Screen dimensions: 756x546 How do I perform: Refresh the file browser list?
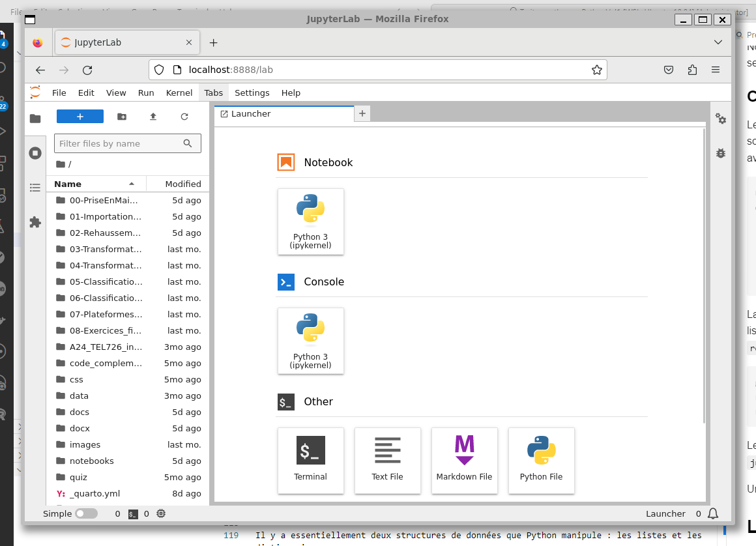[184, 117]
